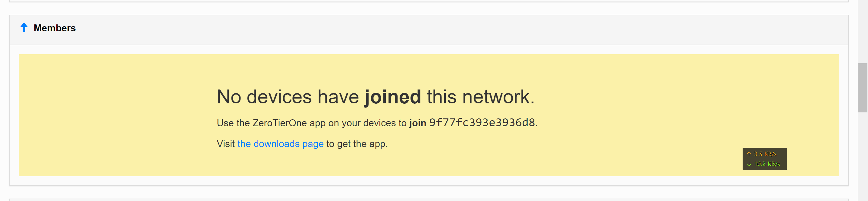Viewport: 868px width, 201px height.
Task: Click the green download arrow icon
Action: [749, 164]
